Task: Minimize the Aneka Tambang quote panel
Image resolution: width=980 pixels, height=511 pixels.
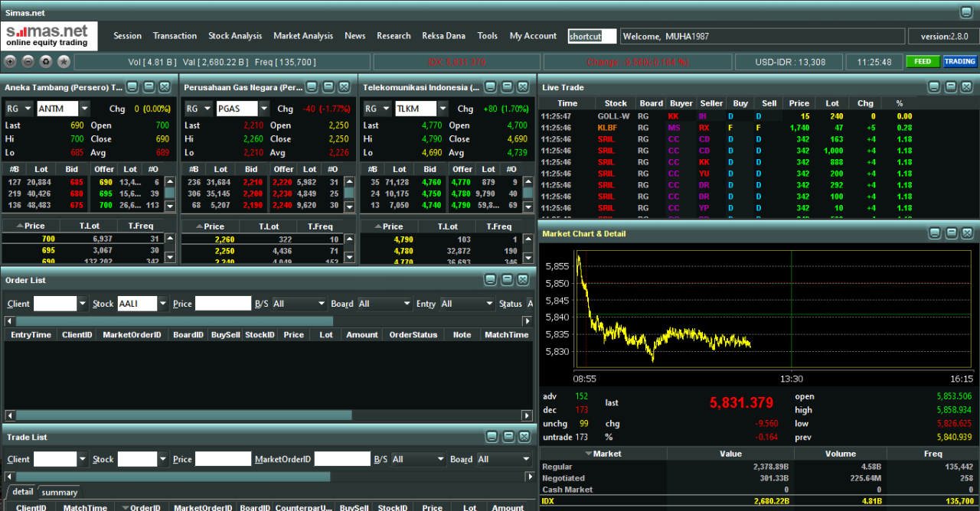Action: point(132,87)
